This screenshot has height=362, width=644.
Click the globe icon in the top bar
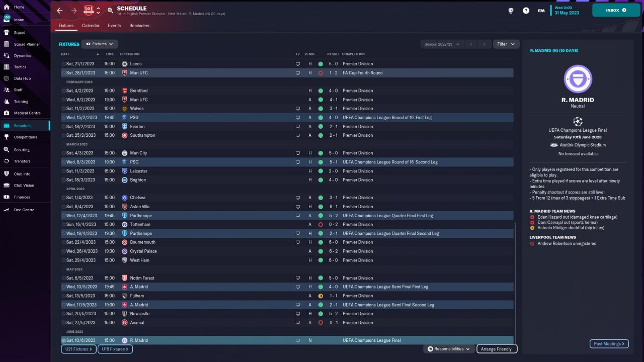coord(511,10)
